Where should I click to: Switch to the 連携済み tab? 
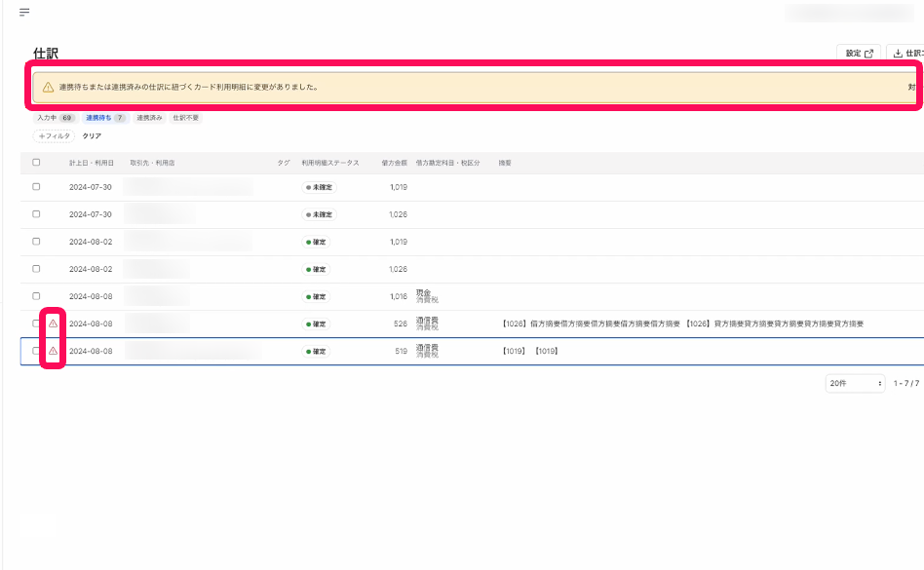pyautogui.click(x=150, y=118)
